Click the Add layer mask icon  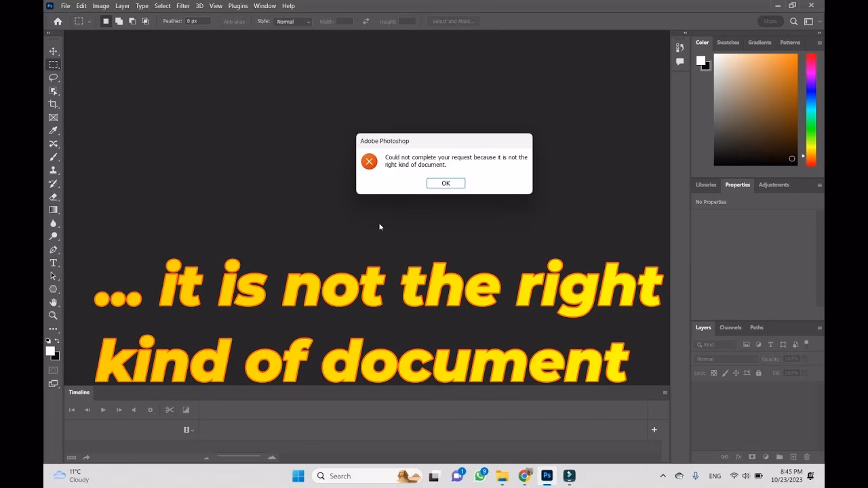pyautogui.click(x=752, y=456)
